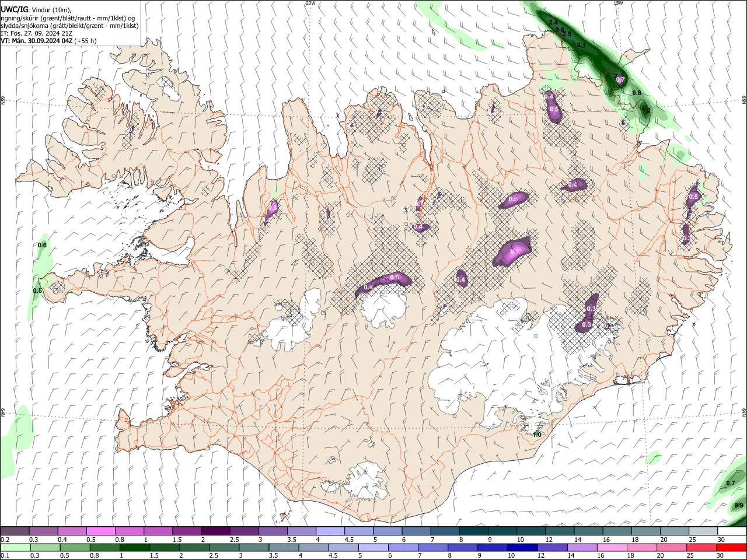The height and width of the screenshot is (560, 747).
Task: Click the 0.9 value in the southeast corner
Action: (739, 505)
